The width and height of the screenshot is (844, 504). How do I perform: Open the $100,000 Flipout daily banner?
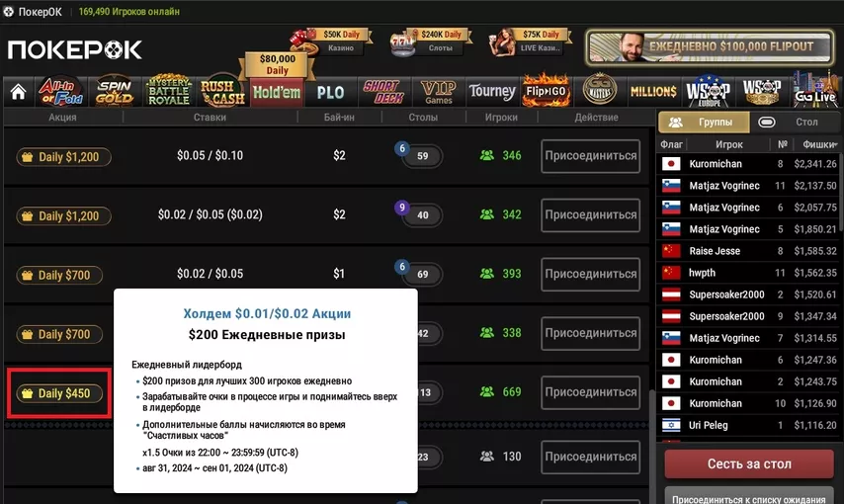(x=710, y=46)
